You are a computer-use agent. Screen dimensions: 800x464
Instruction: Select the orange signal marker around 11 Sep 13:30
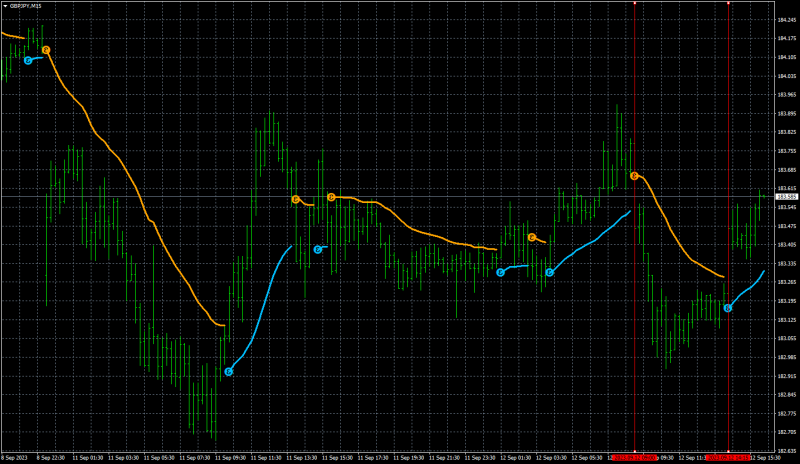point(295,199)
